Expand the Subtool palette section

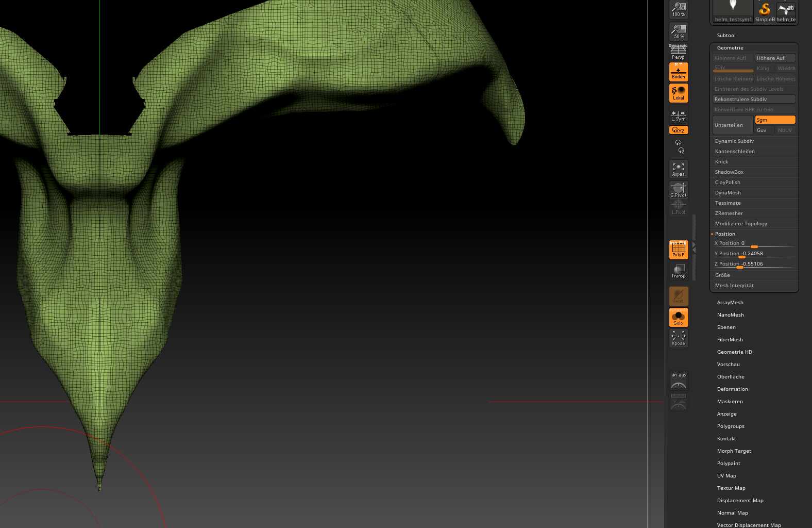tap(726, 36)
